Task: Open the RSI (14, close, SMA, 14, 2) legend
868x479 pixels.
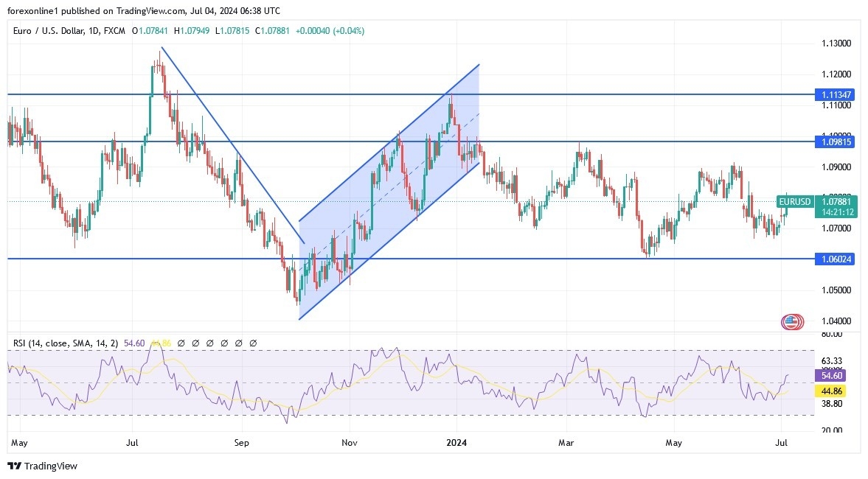Action: point(65,343)
